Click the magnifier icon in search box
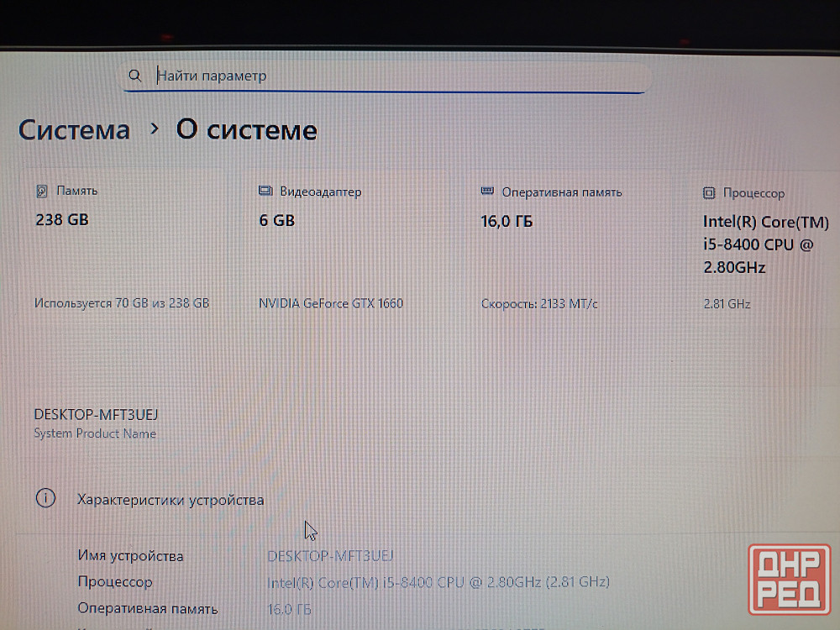The width and height of the screenshot is (840, 630). click(135, 76)
